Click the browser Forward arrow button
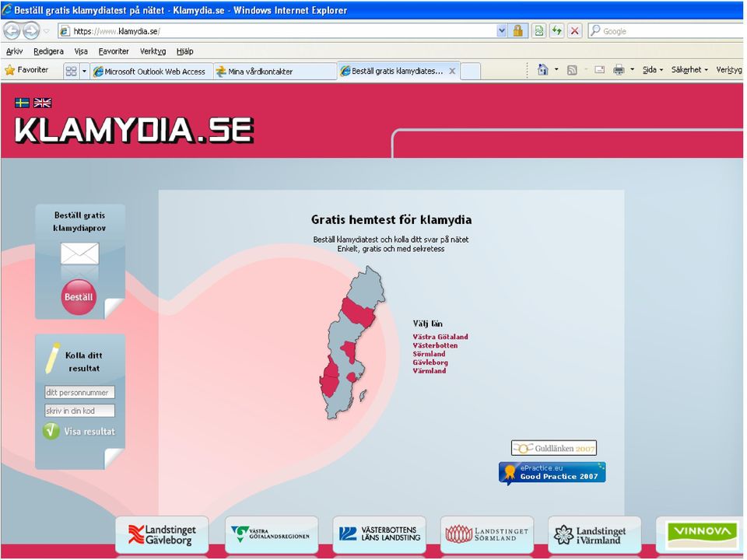The width and height of the screenshot is (747, 560). coord(31,31)
